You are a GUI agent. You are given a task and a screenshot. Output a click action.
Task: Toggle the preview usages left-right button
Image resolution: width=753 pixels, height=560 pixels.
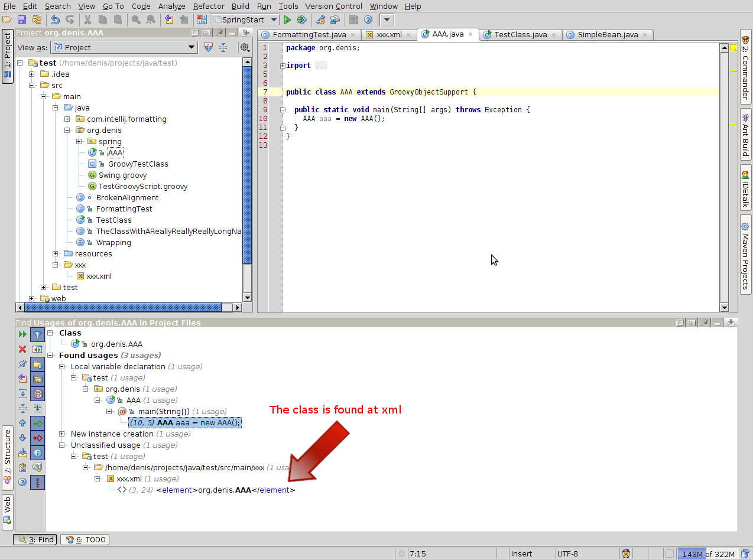[38, 349]
